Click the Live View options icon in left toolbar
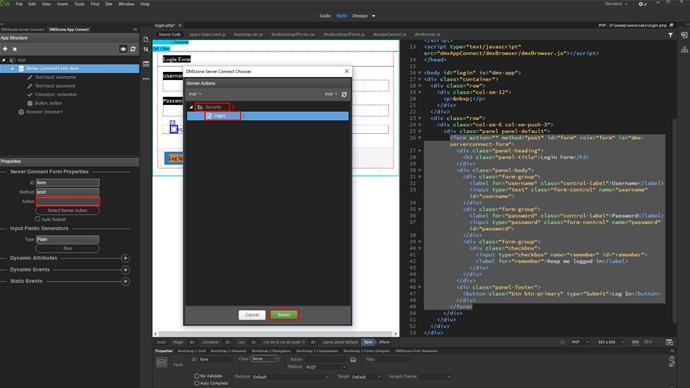This screenshot has width=690, height=388. 146,64
